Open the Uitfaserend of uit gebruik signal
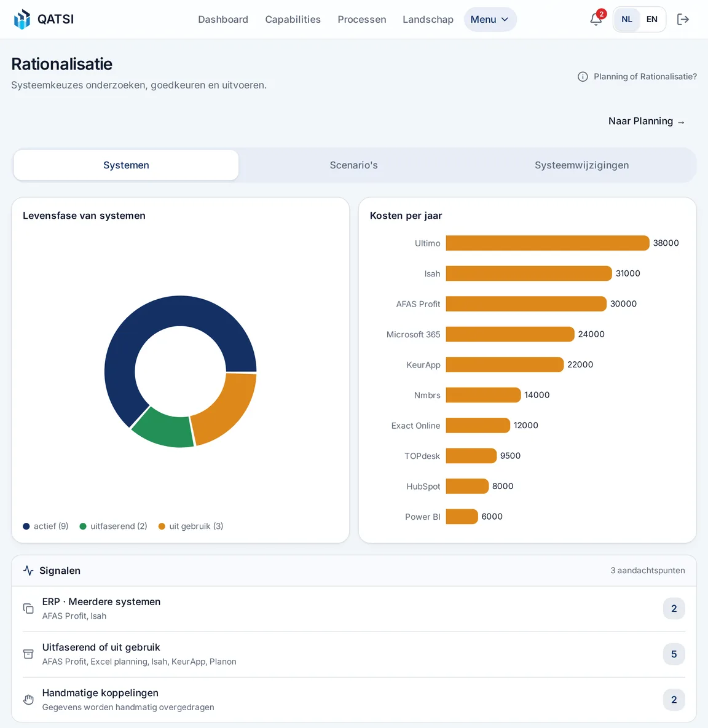 pos(354,654)
